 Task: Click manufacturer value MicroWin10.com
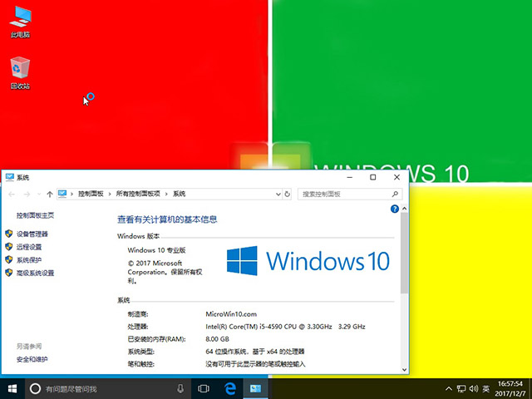[231, 314]
